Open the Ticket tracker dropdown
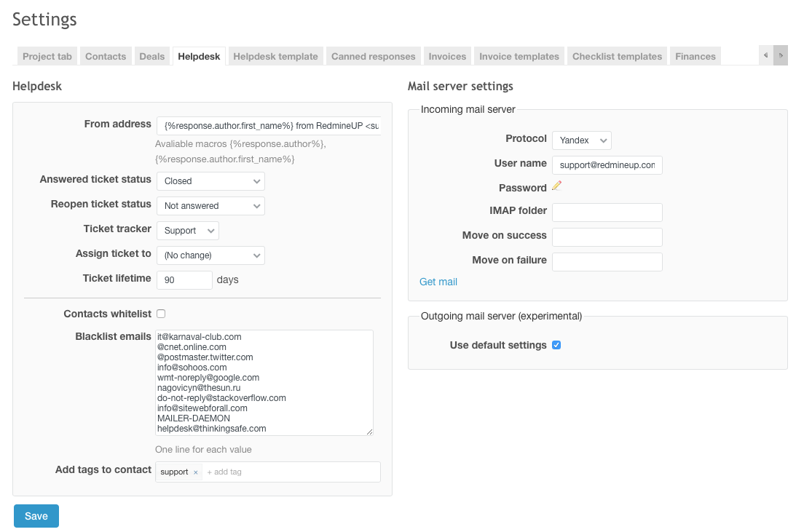 point(187,230)
